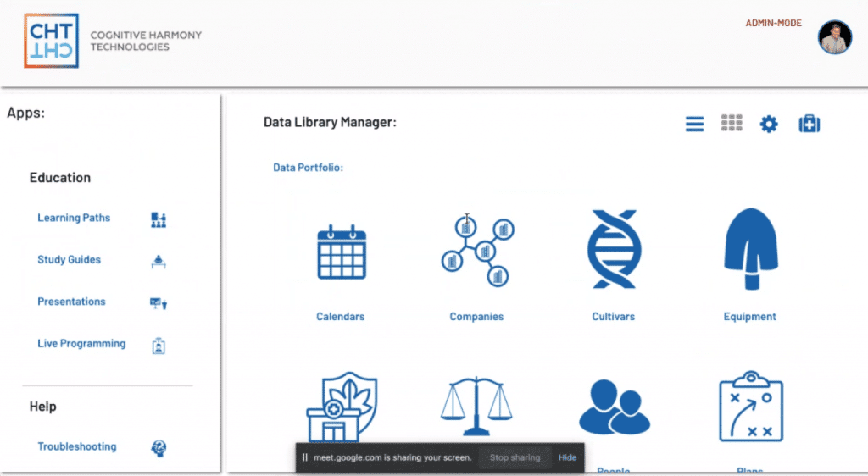
Task: Launch Live Programming from sidebar
Action: coord(81,344)
